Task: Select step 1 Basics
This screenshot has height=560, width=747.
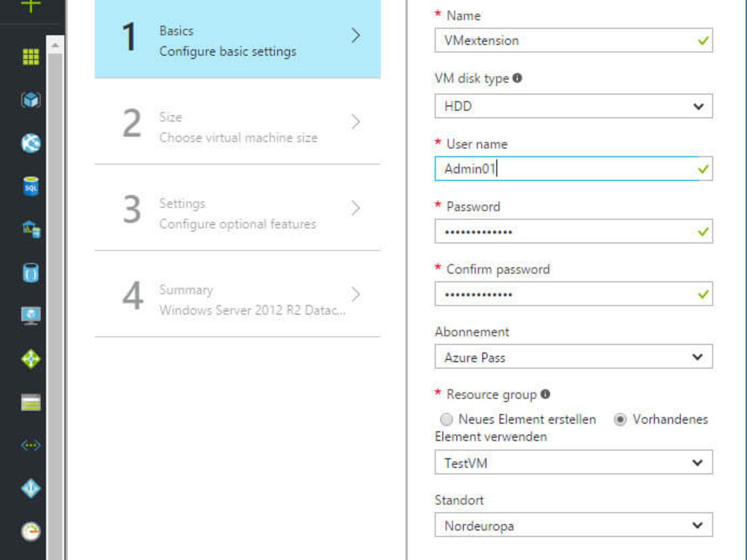Action: 237,39
